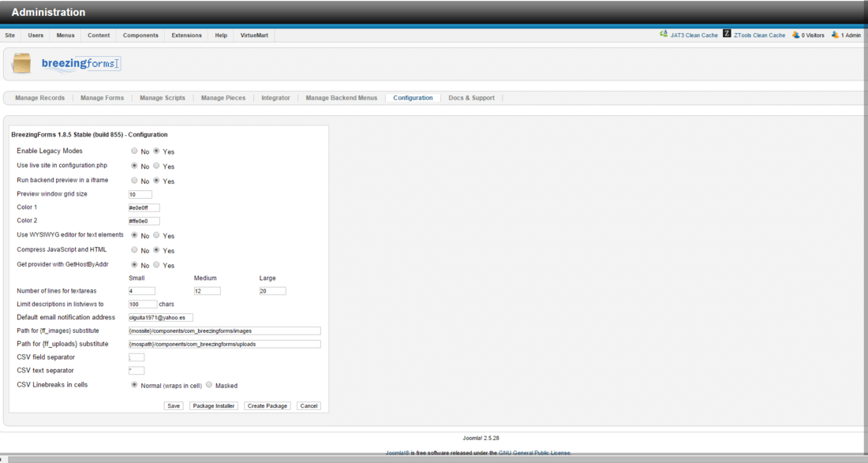Click the Default email notification address field
868x463 pixels.
[x=160, y=318]
